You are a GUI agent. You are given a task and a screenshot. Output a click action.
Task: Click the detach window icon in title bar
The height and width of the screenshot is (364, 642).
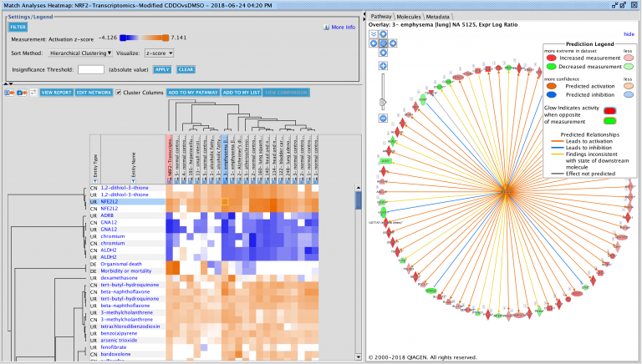[614, 5]
